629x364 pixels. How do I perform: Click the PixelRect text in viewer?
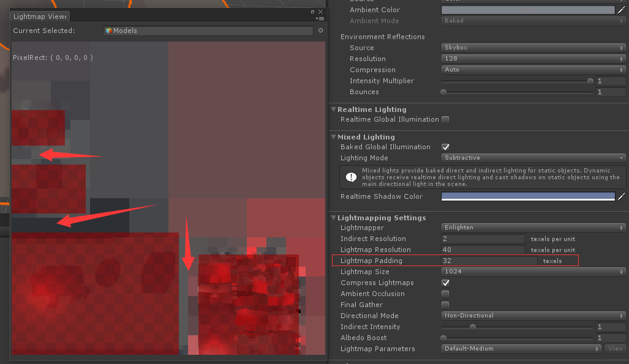tap(53, 58)
